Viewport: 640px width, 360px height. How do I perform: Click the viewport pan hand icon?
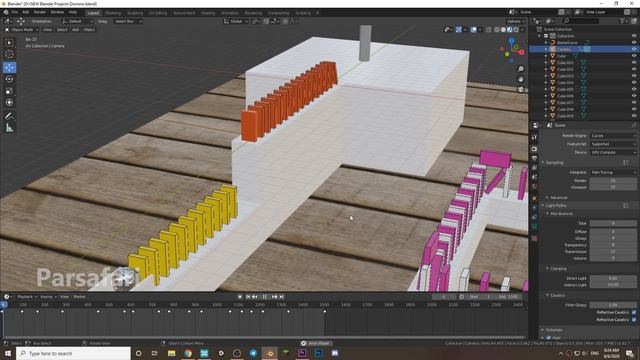click(x=521, y=79)
